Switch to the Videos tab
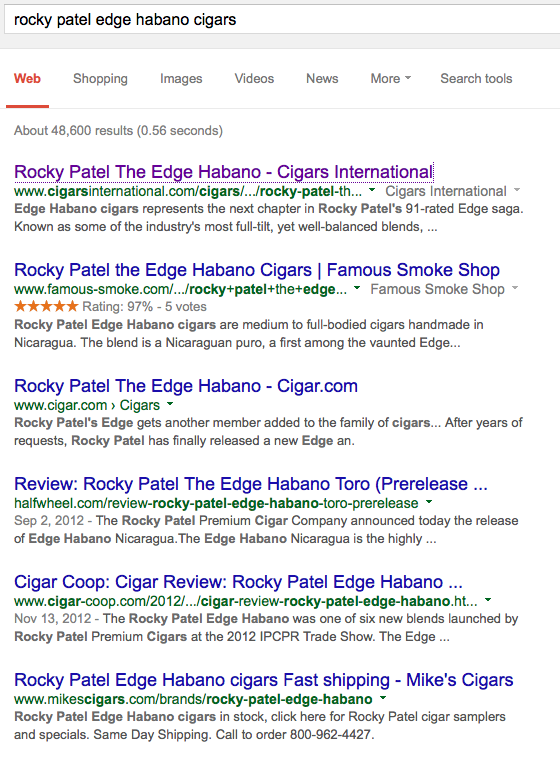560x761 pixels. 254,79
